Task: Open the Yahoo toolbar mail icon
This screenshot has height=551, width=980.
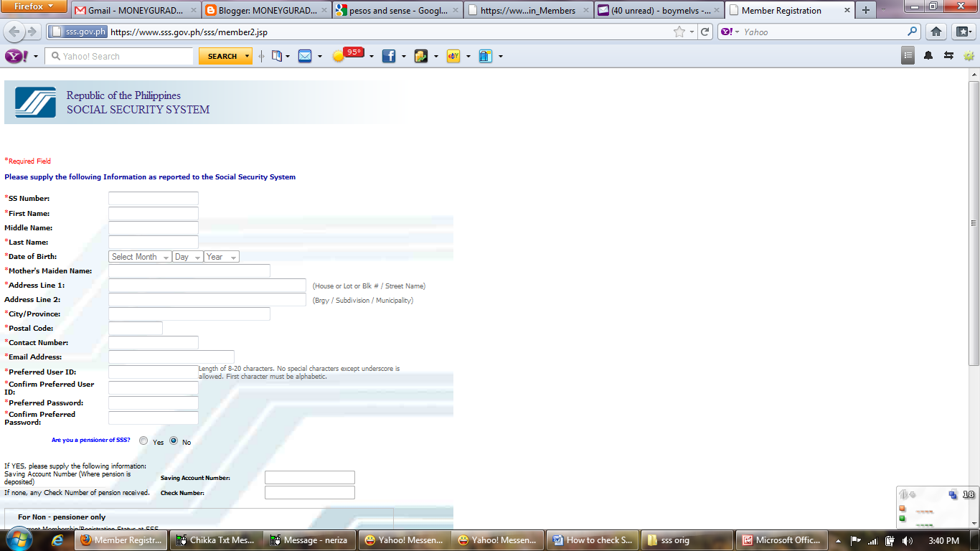Action: pyautogui.click(x=305, y=56)
